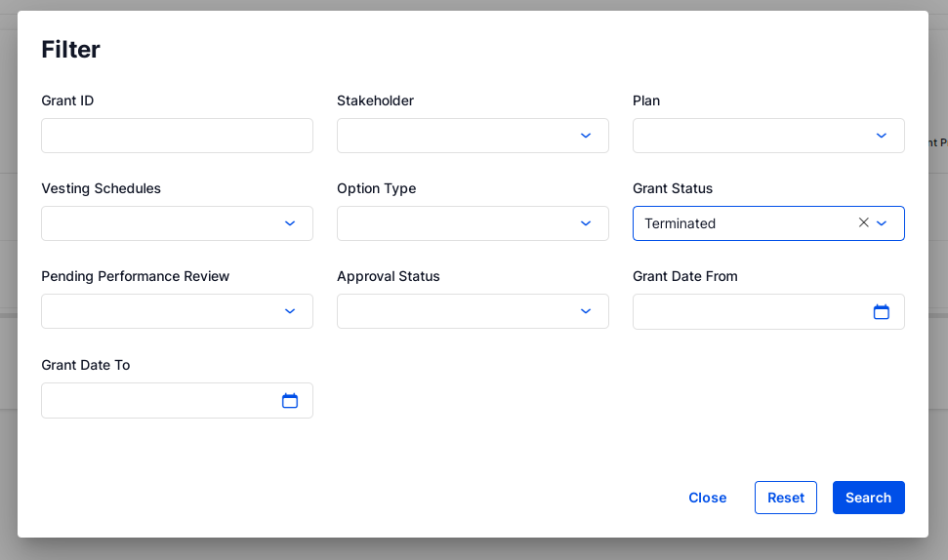Click the Grant Status chevron arrow
The image size is (948, 560).
[x=882, y=223]
